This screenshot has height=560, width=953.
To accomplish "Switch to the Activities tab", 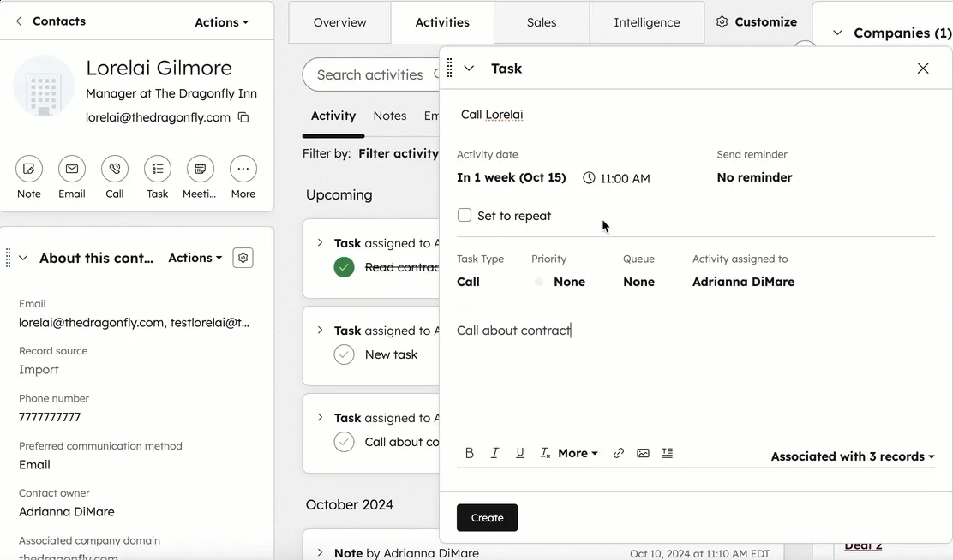I will tap(442, 22).
